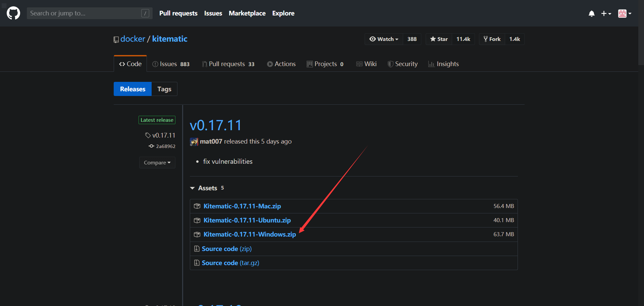Image resolution: width=644 pixels, height=306 pixels.
Task: Open the docker organization link
Action: [x=133, y=39]
